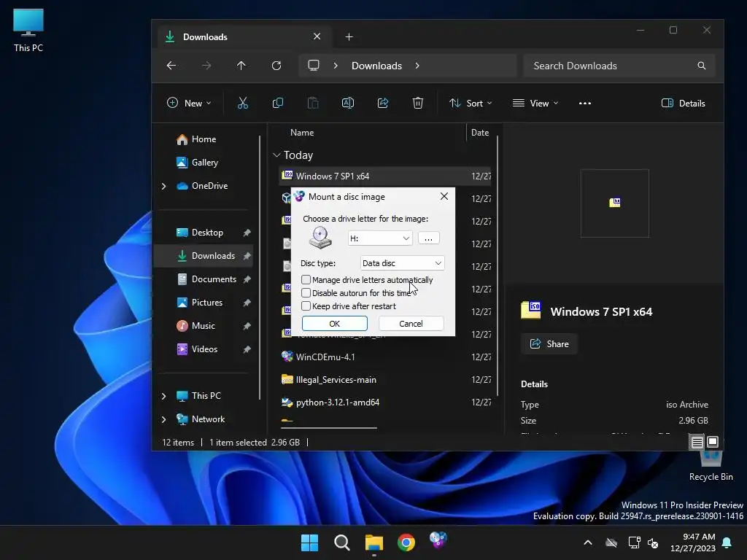The image size is (747, 560).
Task: Click OK in Mount a disc image
Action: click(334, 323)
